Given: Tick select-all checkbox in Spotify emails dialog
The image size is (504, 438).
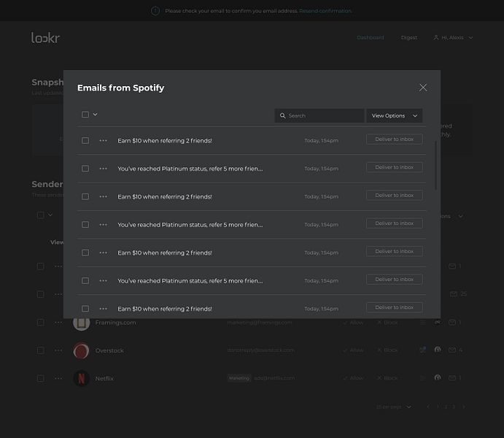Looking at the screenshot, I should 85,115.
